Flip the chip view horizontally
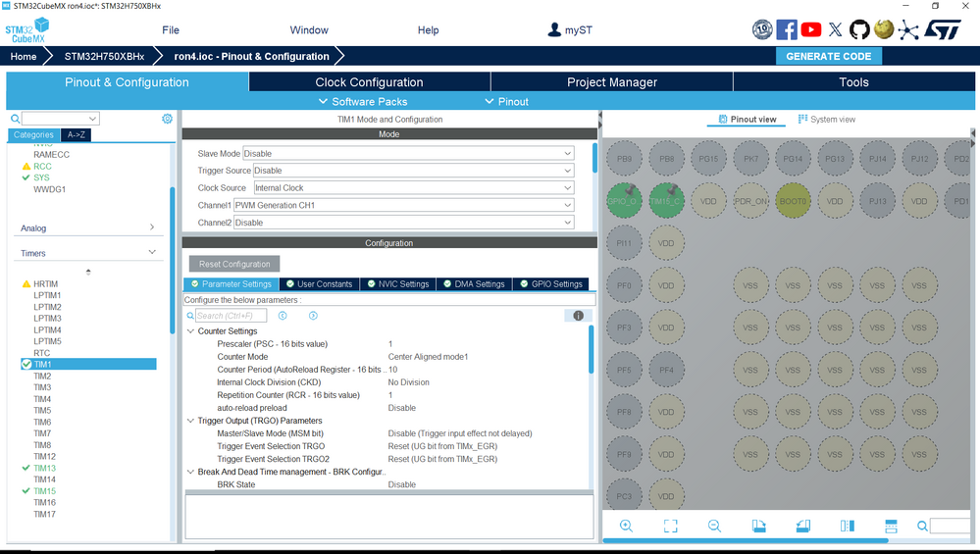This screenshot has height=554, width=980. (x=847, y=526)
